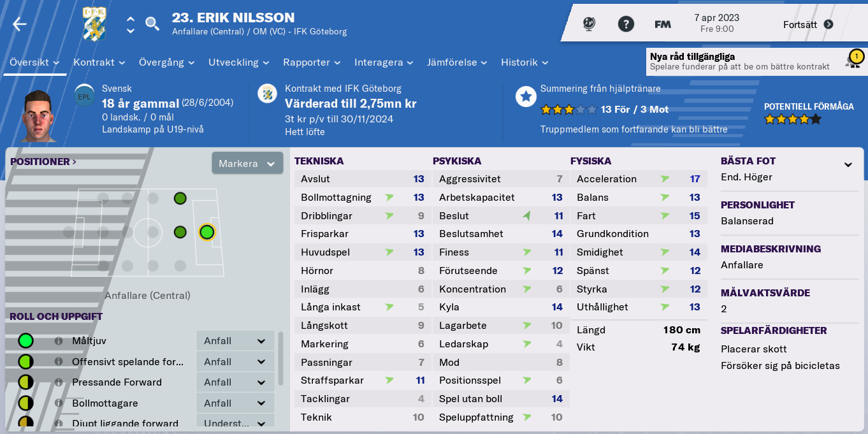Select the Måltjuv role circle

point(25,341)
